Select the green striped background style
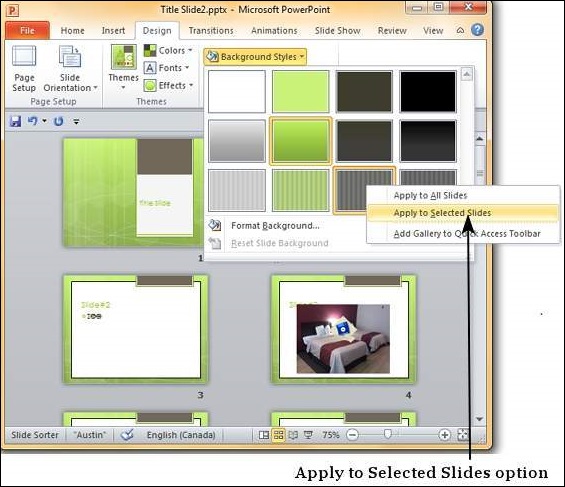 click(301, 190)
